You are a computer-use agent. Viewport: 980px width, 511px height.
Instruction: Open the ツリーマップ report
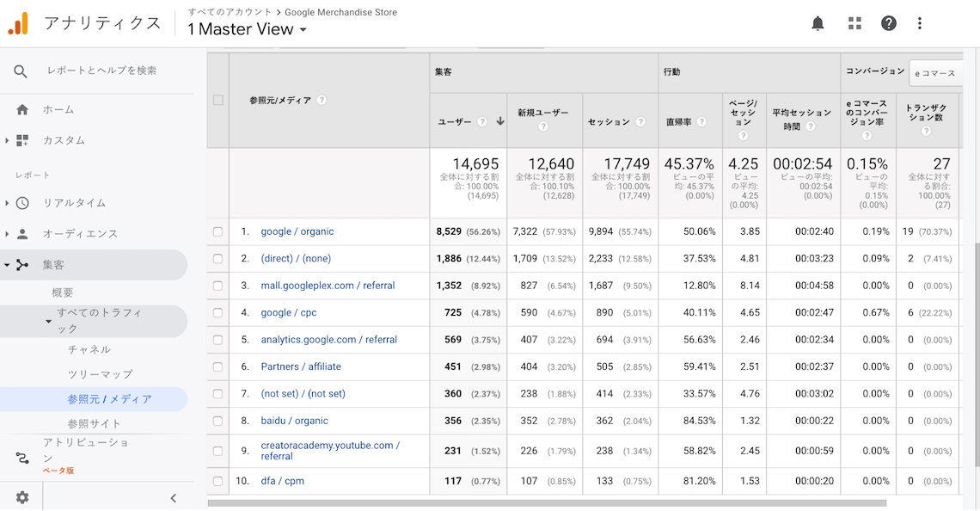100,374
